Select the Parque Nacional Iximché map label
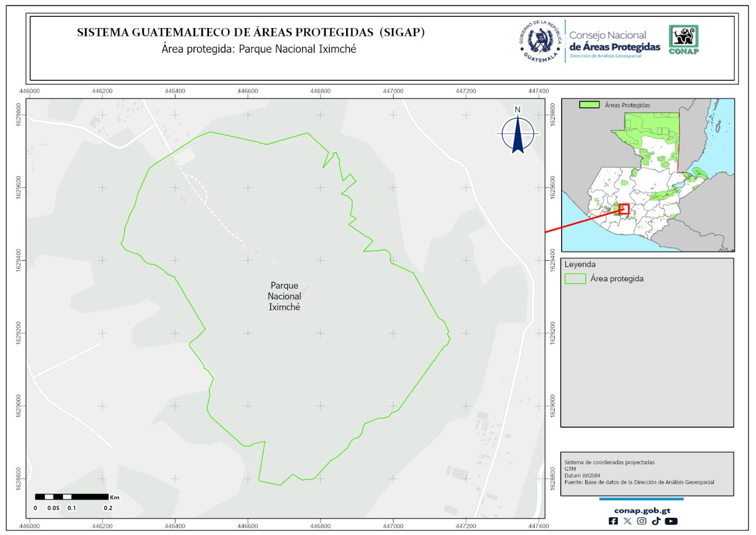Viewport: 756px width, 535px height. [x=284, y=296]
